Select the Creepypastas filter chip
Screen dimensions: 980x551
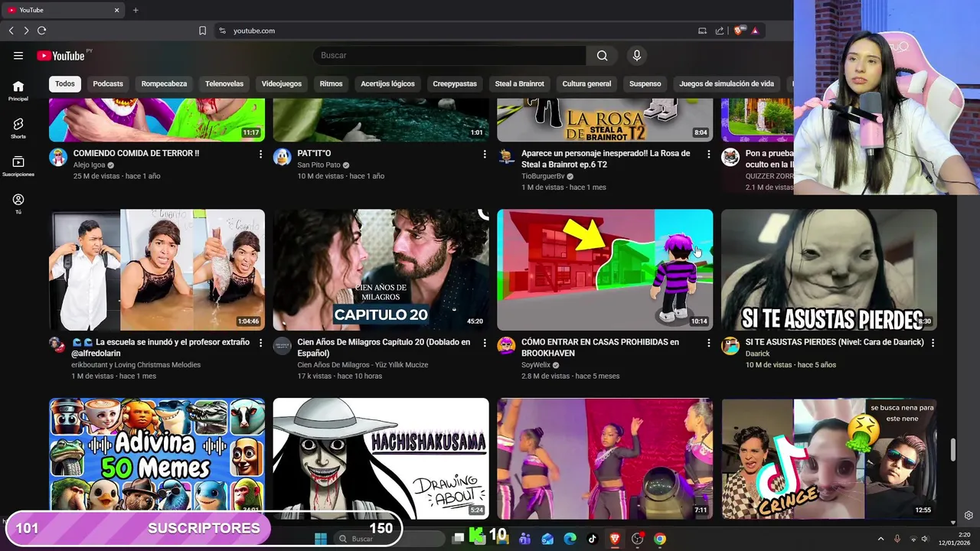click(455, 83)
